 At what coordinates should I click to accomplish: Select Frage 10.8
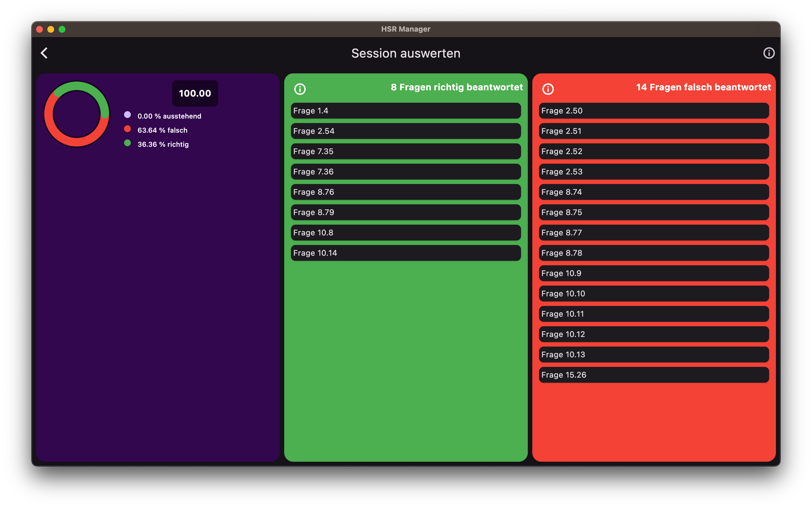[x=406, y=233]
